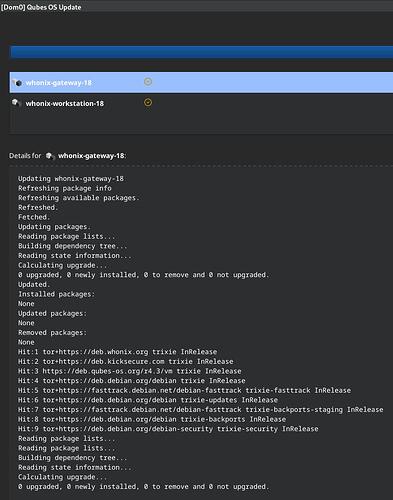Click the 'Hit:8' trixie-backports line
Image resolution: width=393 pixels, height=500 pixels.
click(152, 419)
